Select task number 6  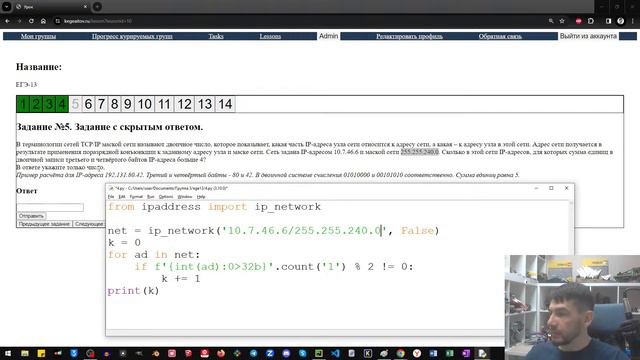tap(88, 104)
